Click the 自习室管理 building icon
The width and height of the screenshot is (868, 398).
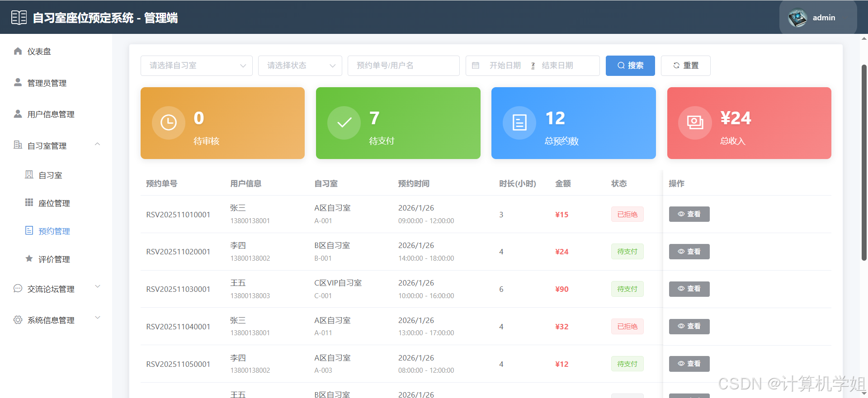18,145
